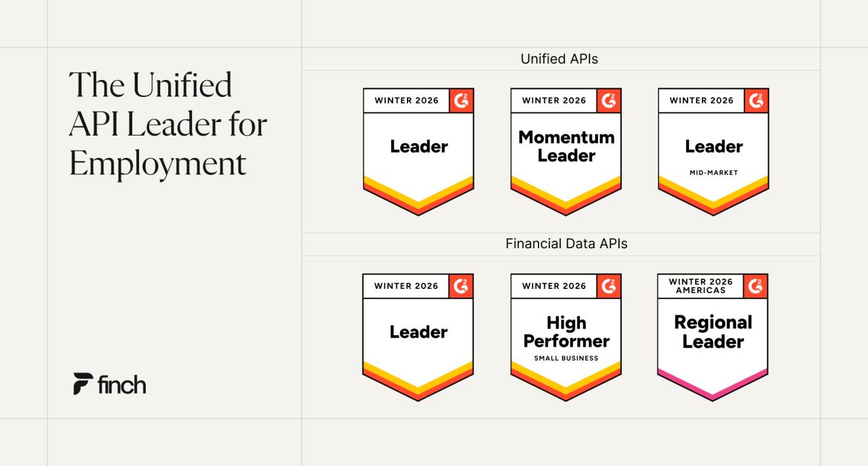The image size is (868, 466).
Task: Select the Financial Data APIs Leader badge
Action: click(418, 337)
